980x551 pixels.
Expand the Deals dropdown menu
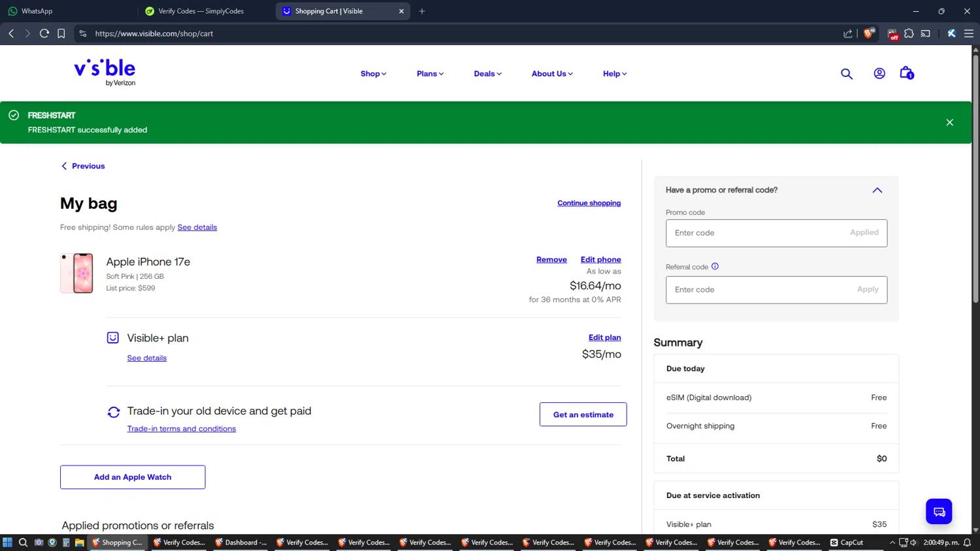pyautogui.click(x=487, y=74)
